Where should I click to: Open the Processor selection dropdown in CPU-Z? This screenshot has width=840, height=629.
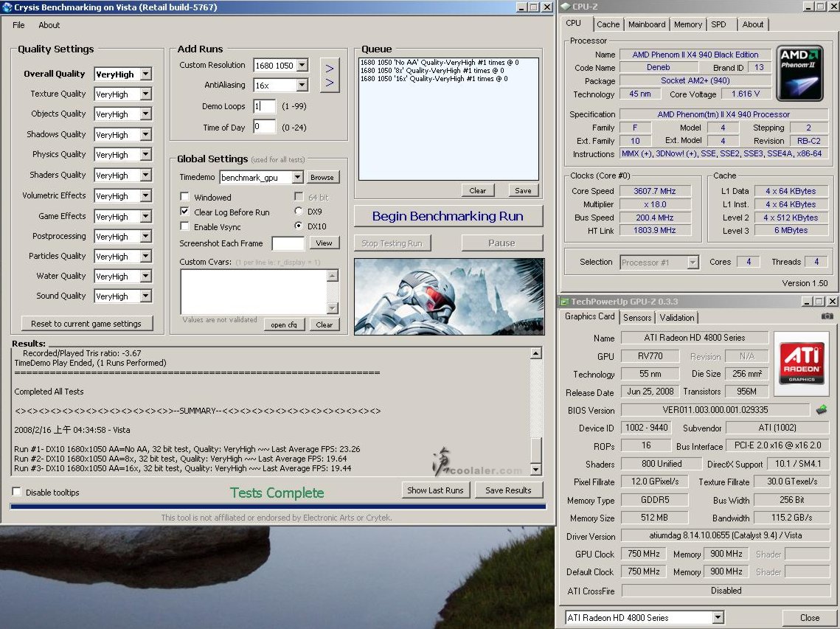(x=693, y=262)
